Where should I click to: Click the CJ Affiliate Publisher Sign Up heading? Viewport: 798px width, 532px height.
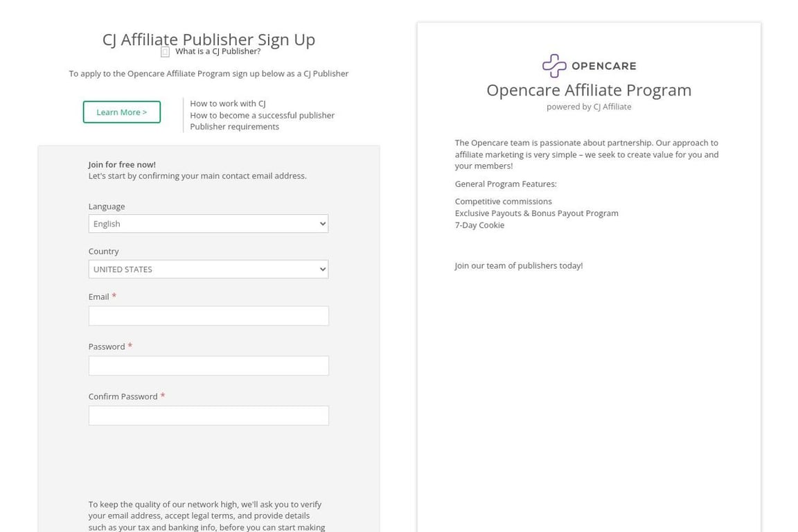click(x=209, y=39)
